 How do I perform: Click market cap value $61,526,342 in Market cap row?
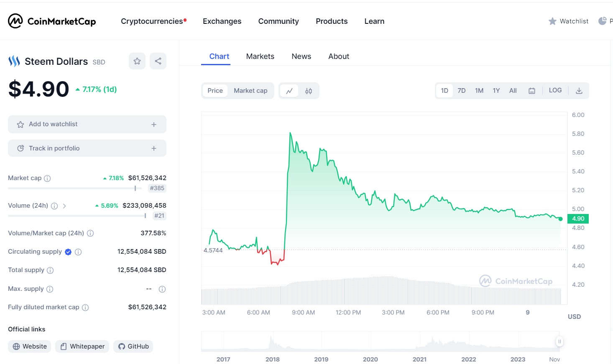147,178
